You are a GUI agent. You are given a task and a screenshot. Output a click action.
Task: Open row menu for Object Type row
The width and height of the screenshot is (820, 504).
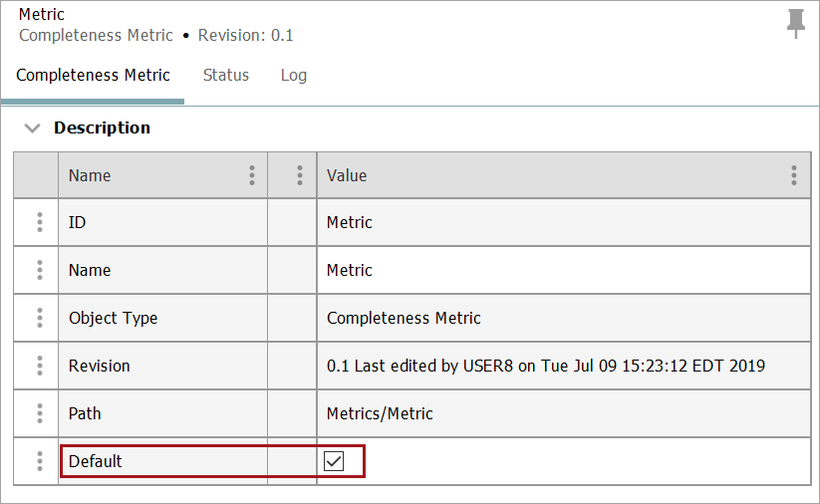point(40,318)
